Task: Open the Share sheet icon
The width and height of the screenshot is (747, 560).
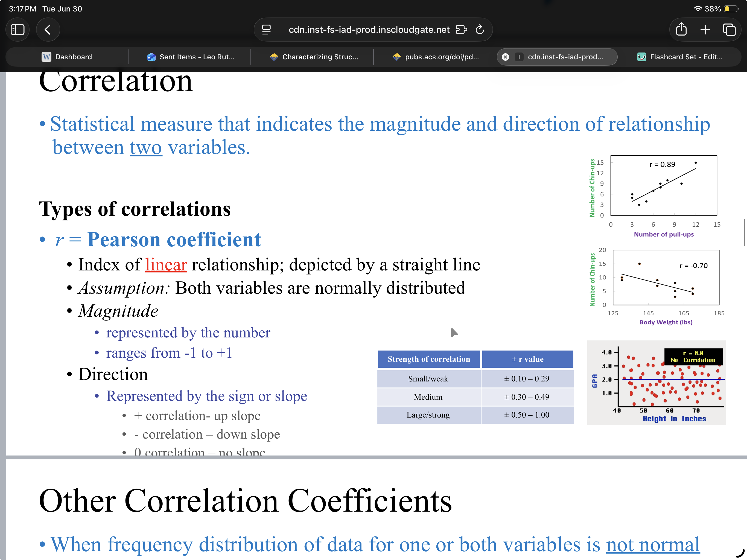Action: click(x=681, y=29)
